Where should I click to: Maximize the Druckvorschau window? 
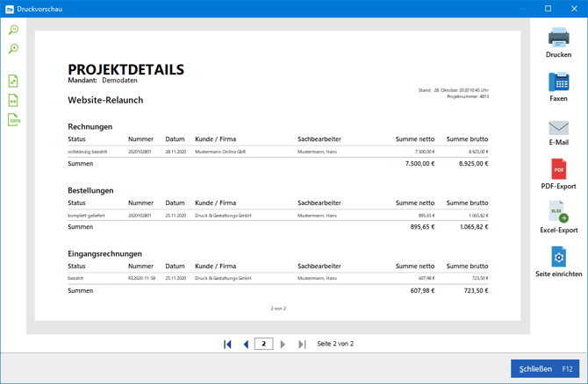click(x=548, y=9)
